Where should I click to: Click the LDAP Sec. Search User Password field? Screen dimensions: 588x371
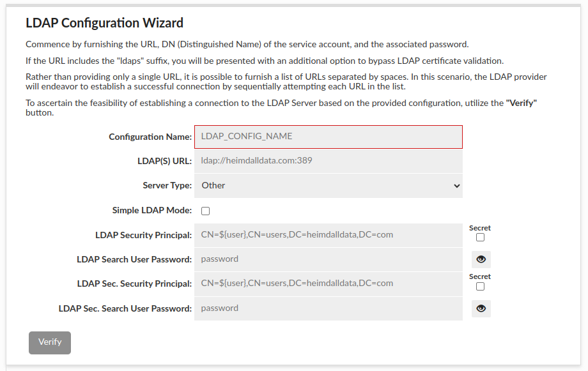[x=328, y=308]
